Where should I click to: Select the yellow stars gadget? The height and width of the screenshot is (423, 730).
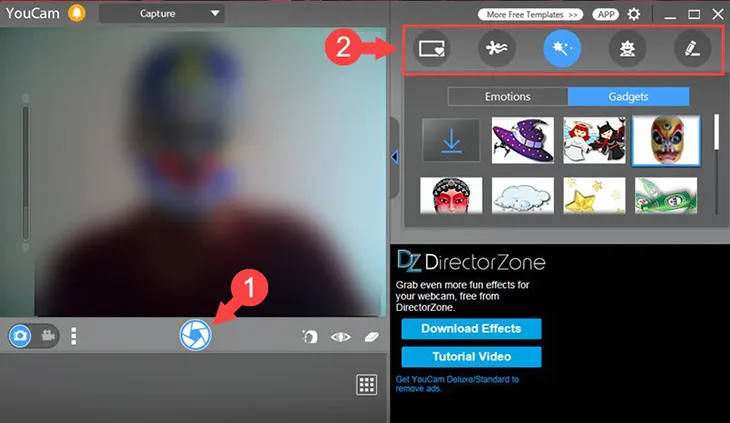[594, 195]
